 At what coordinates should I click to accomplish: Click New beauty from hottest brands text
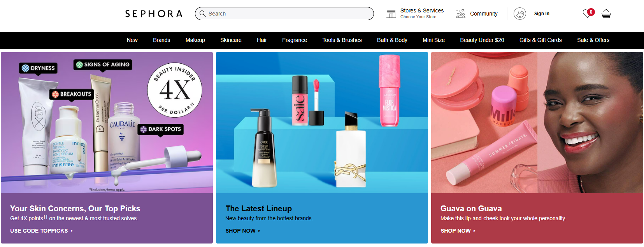click(x=269, y=218)
